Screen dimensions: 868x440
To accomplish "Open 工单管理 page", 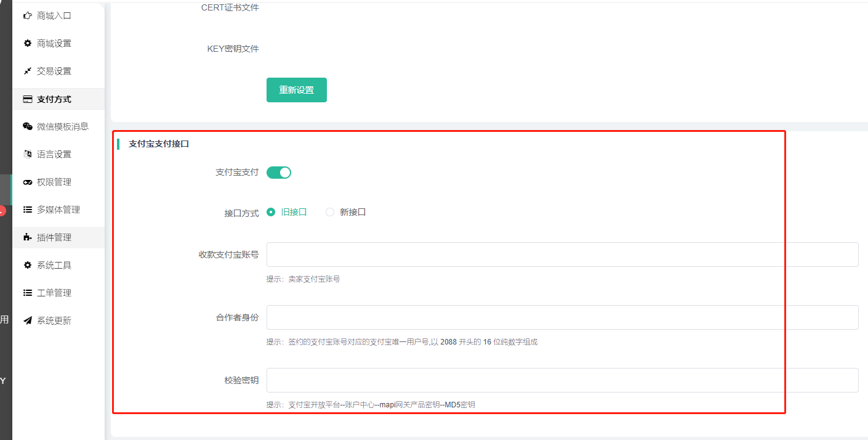I will point(58,293).
